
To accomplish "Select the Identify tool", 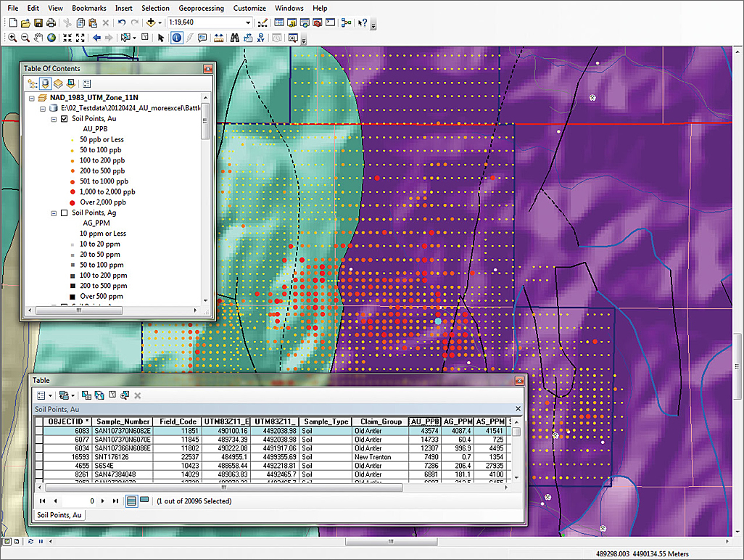I will [x=177, y=38].
